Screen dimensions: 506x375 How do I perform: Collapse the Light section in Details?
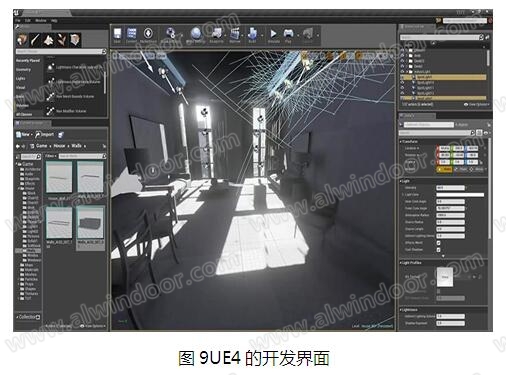pos(401,181)
